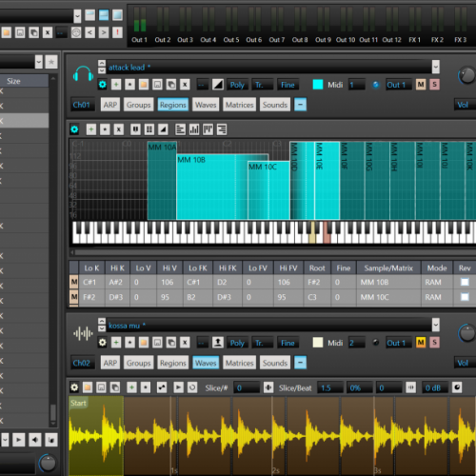Open gear settings of Ch01 channel
The image size is (476, 476).
102,85
